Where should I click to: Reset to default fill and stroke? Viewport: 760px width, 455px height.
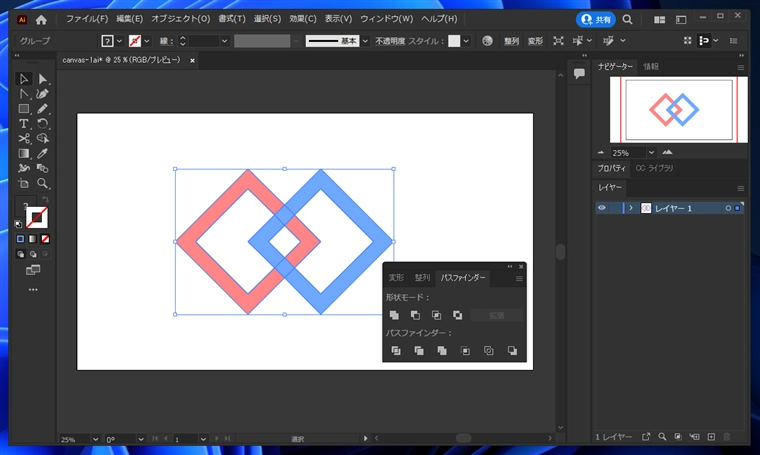pos(18,224)
